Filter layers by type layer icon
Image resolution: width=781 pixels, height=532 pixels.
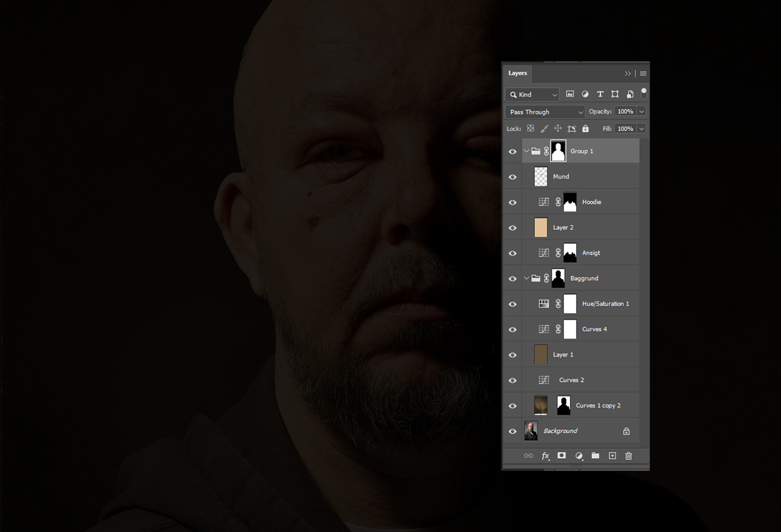tap(600, 94)
